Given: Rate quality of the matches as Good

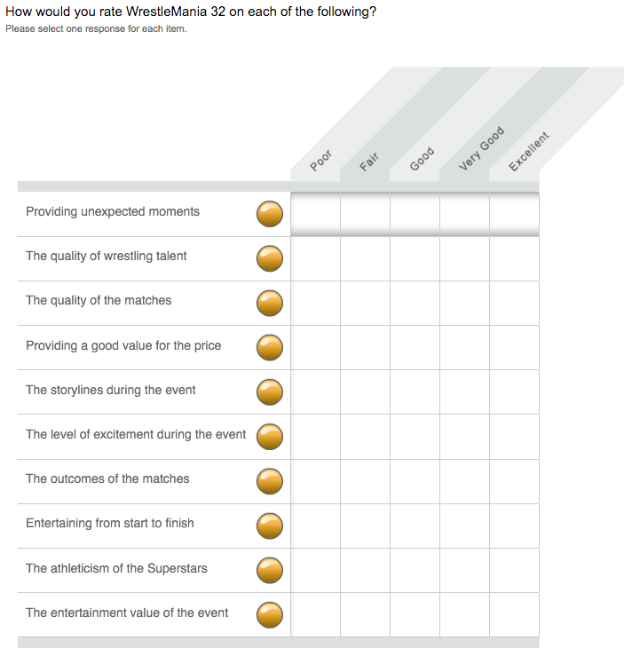Looking at the screenshot, I should 415,303.
